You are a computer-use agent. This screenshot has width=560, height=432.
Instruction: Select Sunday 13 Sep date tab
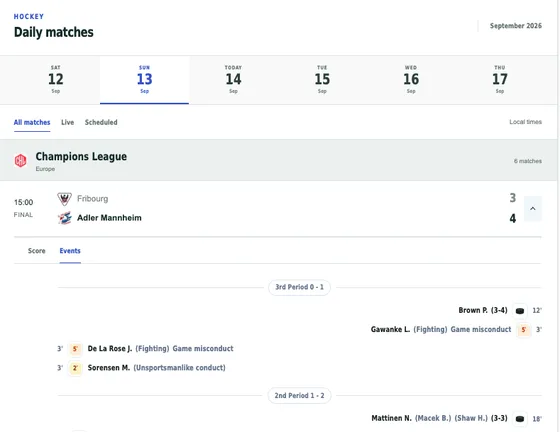point(144,79)
